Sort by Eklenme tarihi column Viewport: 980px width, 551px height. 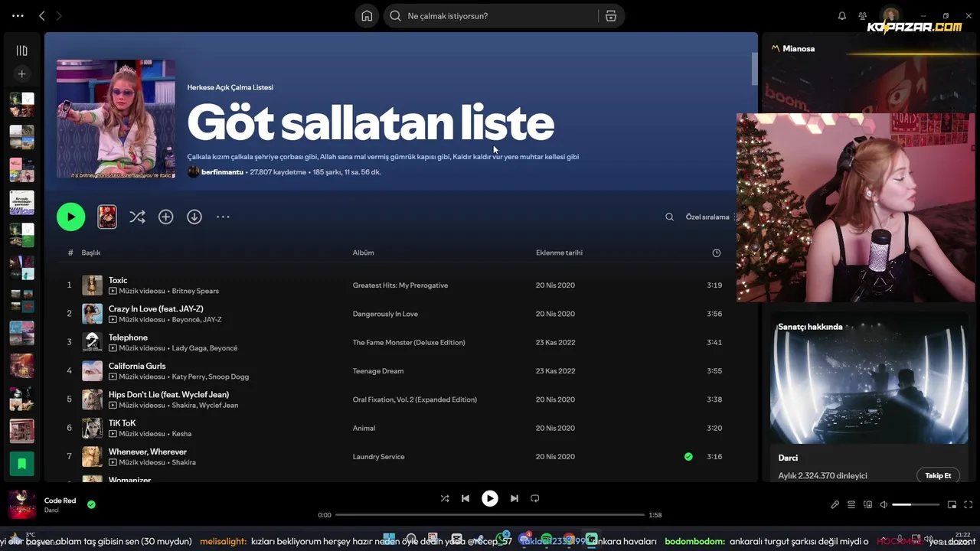pyautogui.click(x=559, y=253)
